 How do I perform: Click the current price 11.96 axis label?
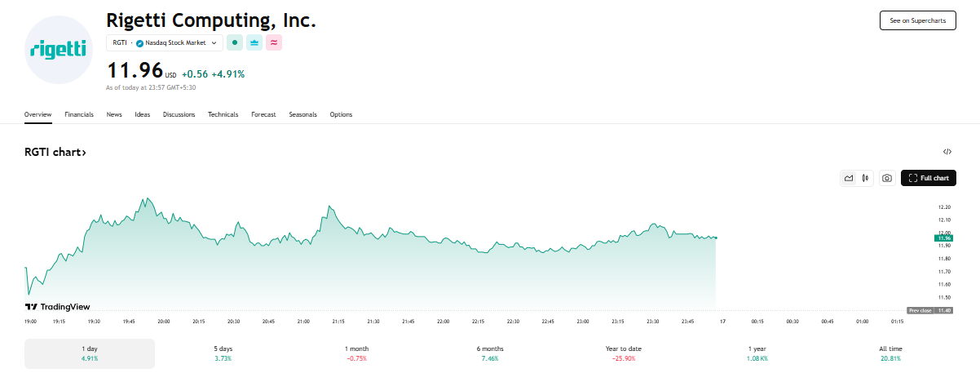[944, 238]
